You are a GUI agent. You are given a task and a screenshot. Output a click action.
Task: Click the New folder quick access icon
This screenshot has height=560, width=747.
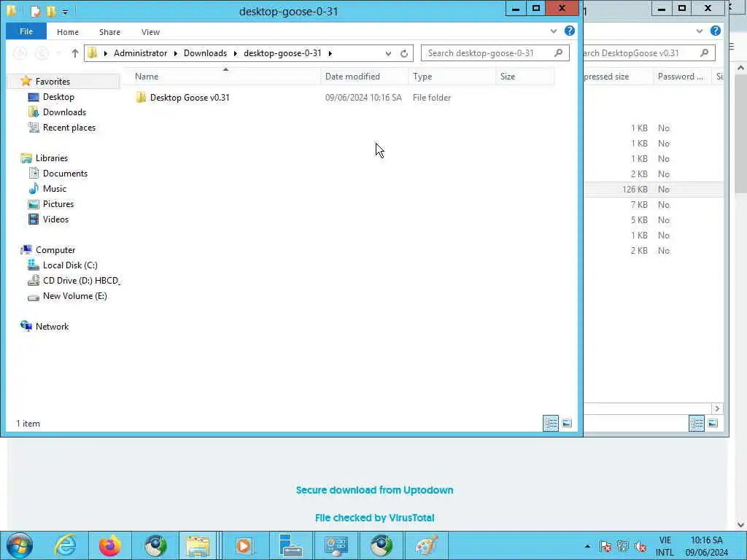[x=50, y=10]
